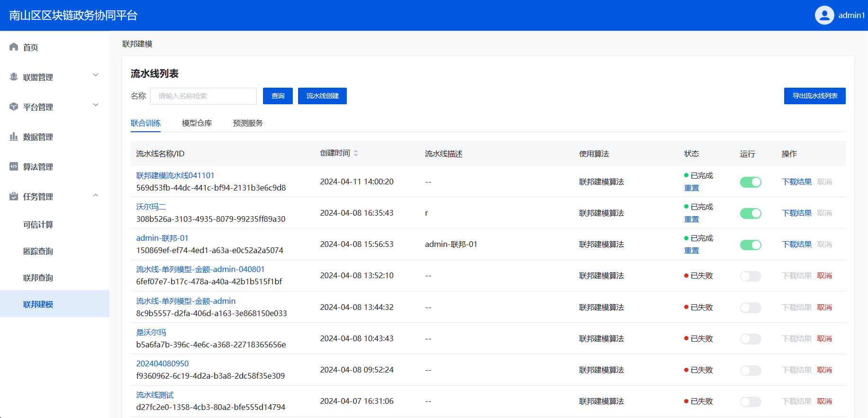Click 取消 for 流水线-单列模型-金额-admin-040801
868x418 pixels.
click(x=824, y=275)
